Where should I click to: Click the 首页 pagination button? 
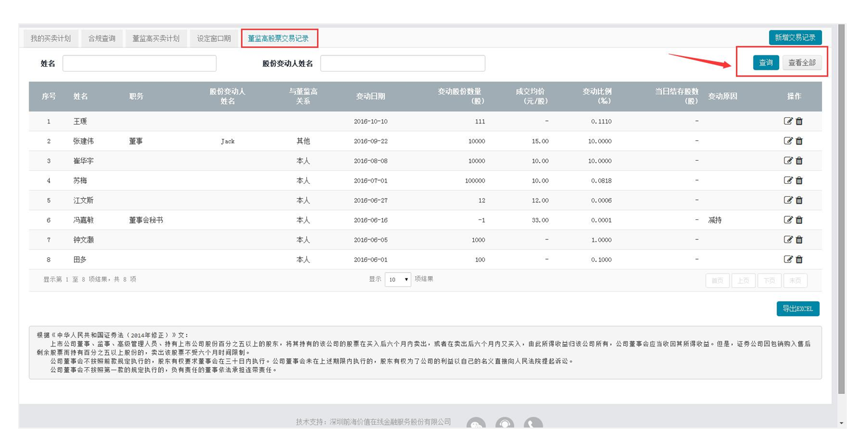click(x=717, y=280)
